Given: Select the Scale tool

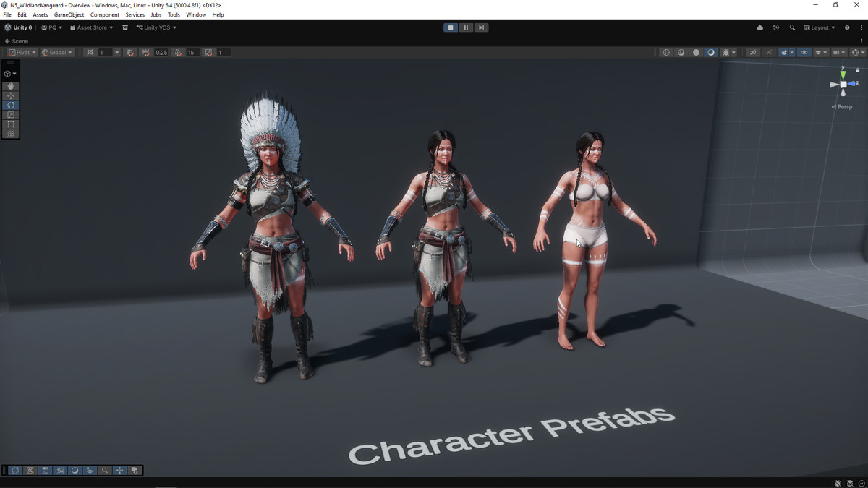Looking at the screenshot, I should pos(11,115).
